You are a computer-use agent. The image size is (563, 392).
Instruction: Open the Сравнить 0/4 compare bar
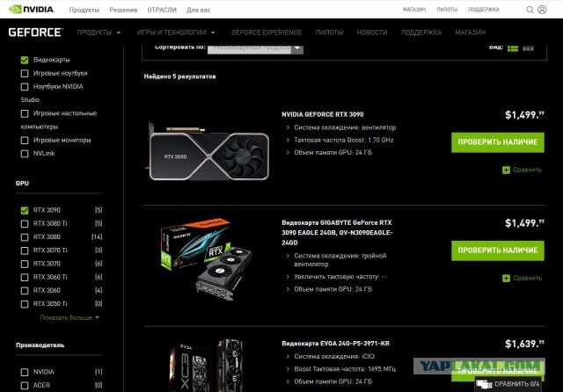(508, 384)
